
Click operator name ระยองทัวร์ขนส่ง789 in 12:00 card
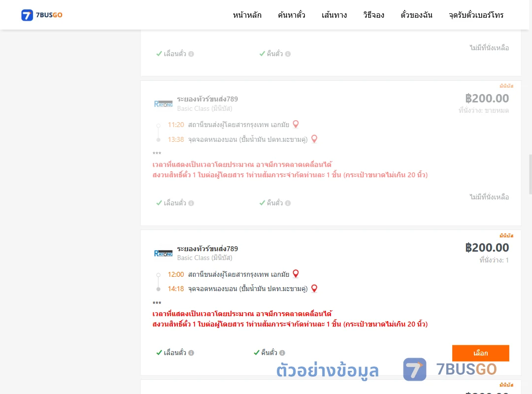click(x=207, y=248)
